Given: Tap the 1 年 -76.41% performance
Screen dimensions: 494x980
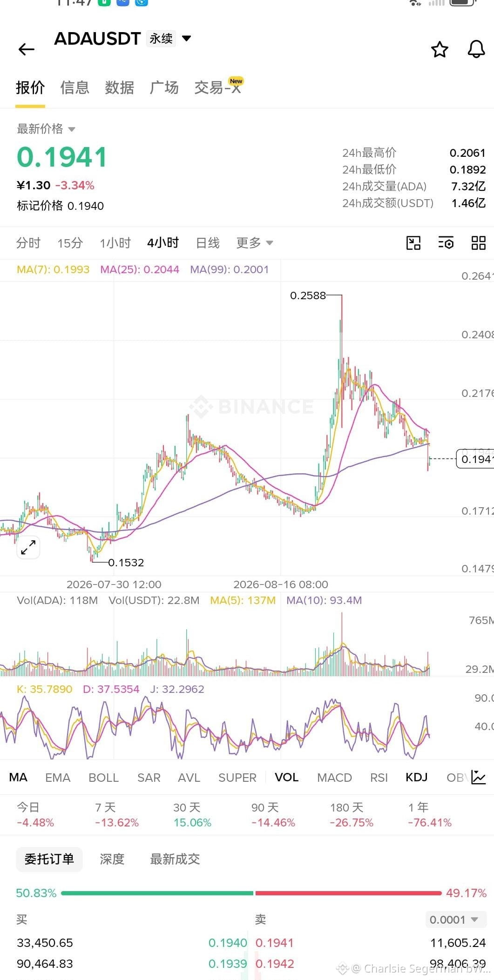Looking at the screenshot, I should [x=430, y=815].
